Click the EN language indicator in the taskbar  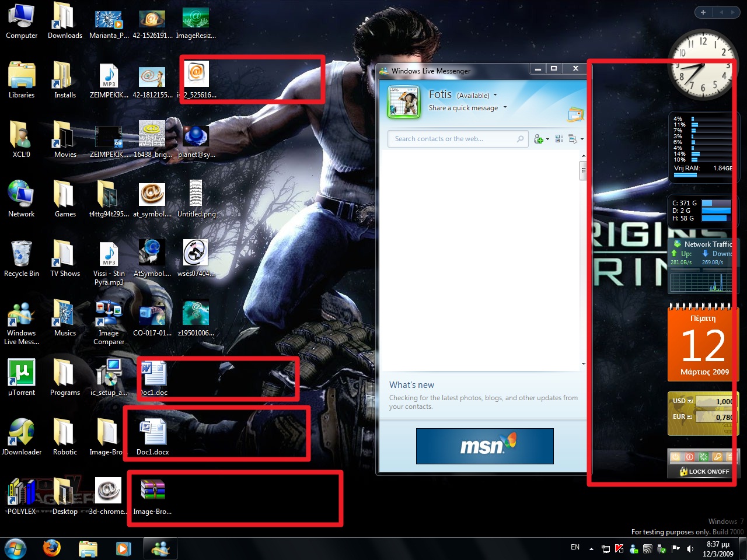575,547
